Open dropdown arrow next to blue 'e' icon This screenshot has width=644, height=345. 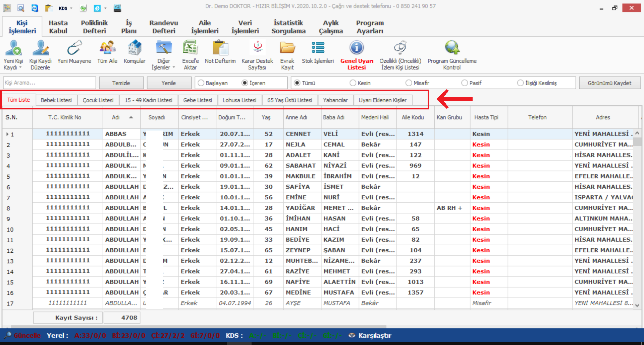click(x=105, y=8)
